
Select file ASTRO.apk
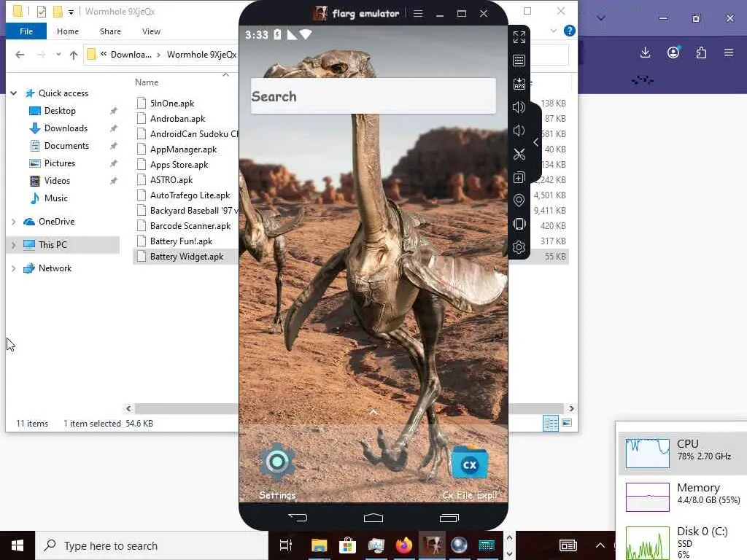coord(171,180)
